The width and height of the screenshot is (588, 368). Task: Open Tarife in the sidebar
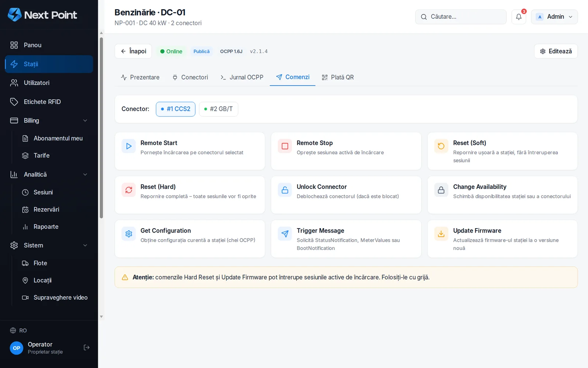(x=54, y=156)
